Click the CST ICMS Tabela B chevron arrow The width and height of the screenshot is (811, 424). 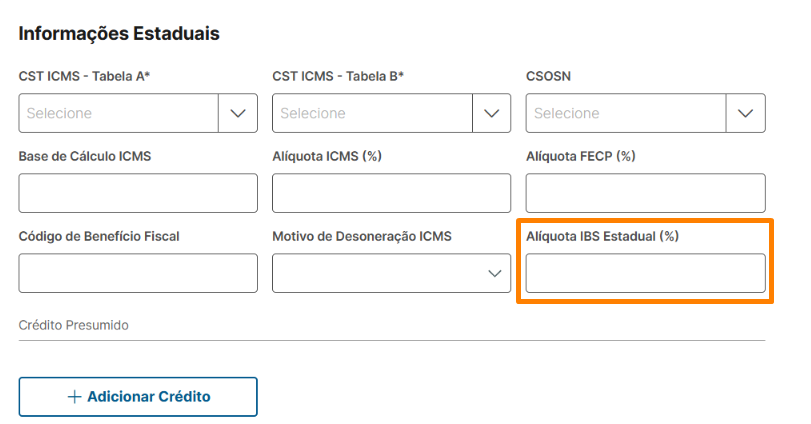click(x=491, y=113)
